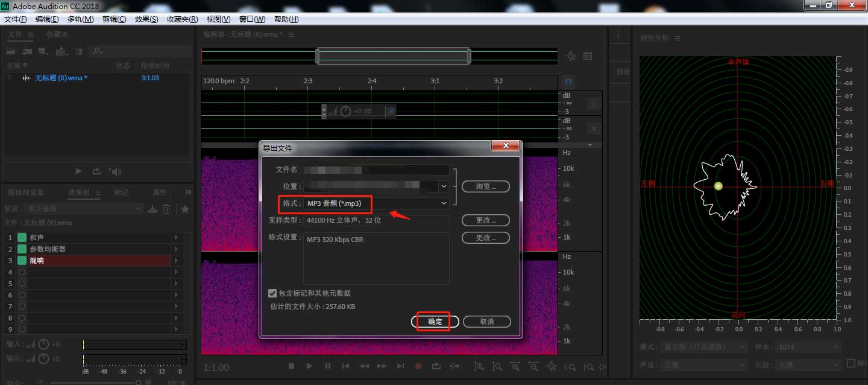
Task: Confirm export by clicking 确定
Action: [435, 321]
